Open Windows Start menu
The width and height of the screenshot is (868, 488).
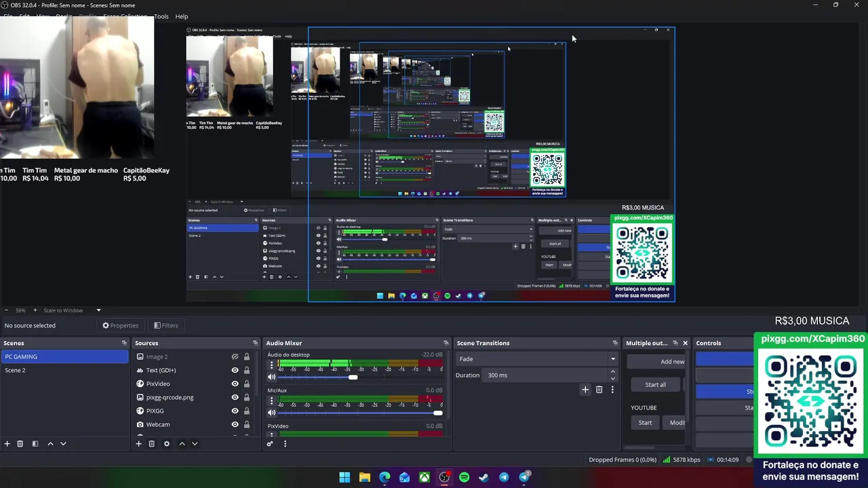tap(344, 477)
